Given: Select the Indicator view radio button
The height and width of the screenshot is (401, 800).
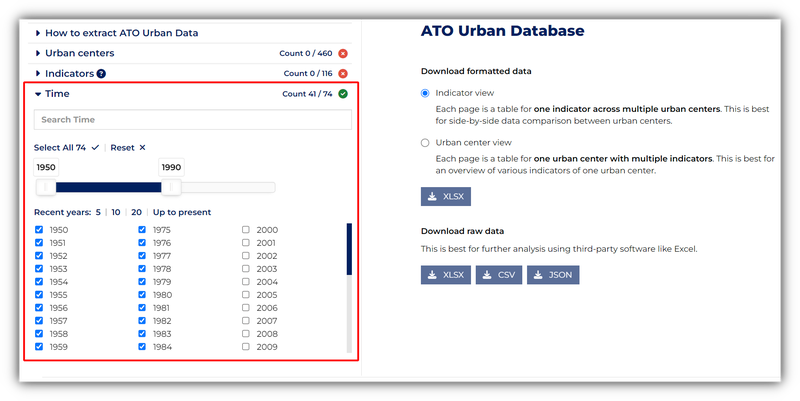Looking at the screenshot, I should pos(426,92).
